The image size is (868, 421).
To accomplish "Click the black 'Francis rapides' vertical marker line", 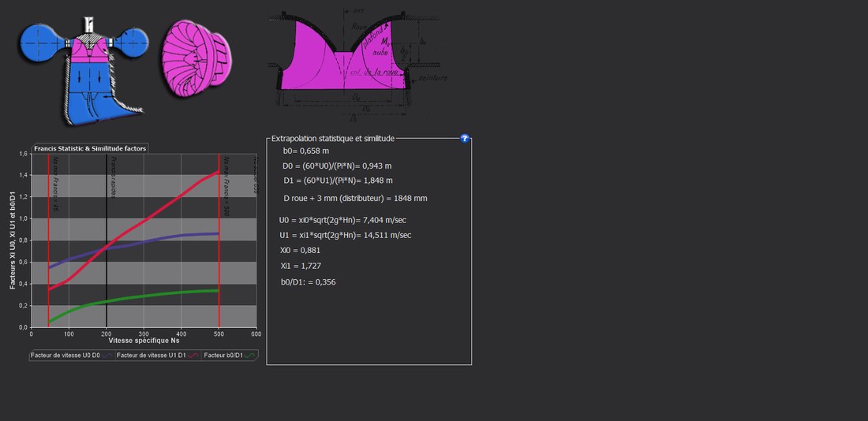I will point(107,240).
